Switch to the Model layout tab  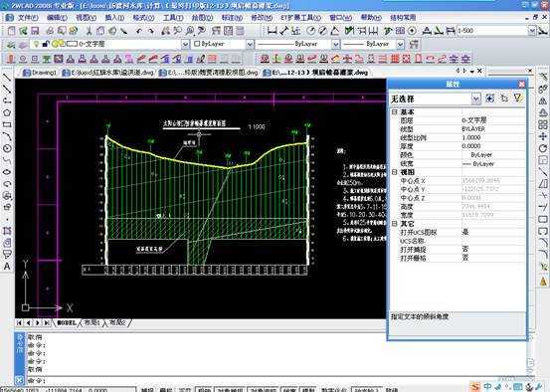[66, 322]
